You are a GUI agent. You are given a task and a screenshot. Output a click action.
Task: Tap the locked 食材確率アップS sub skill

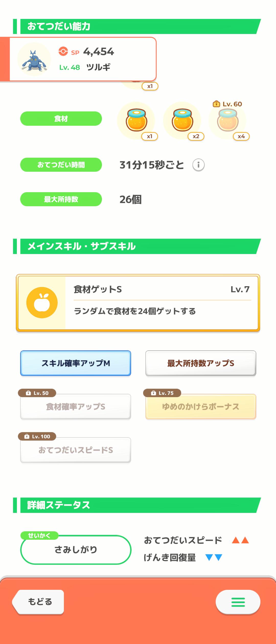coord(76,407)
